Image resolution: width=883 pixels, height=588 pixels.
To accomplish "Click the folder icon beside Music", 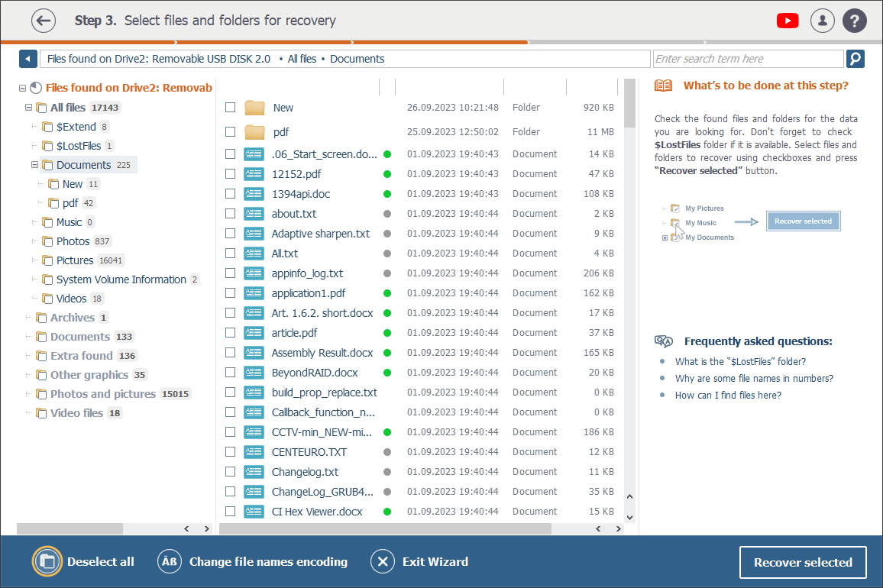I will (48, 222).
